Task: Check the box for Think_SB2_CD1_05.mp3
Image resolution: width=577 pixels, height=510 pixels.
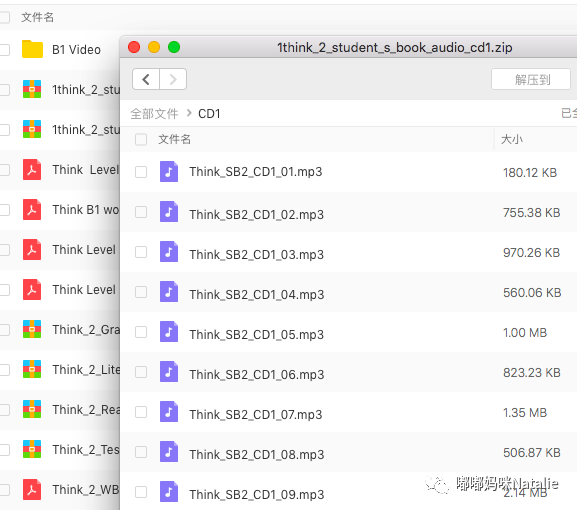Action: (141, 332)
